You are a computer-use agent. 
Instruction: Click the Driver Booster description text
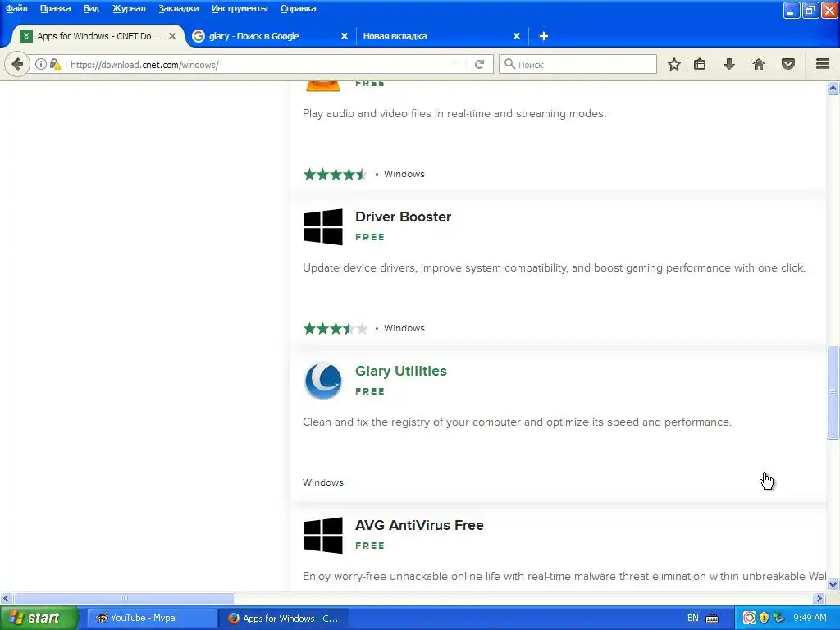554,268
